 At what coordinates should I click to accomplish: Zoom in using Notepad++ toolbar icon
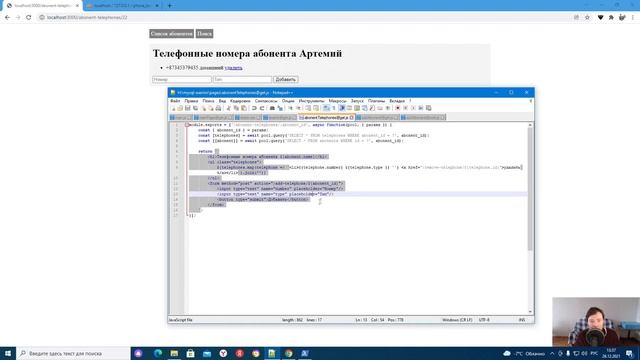290,108
